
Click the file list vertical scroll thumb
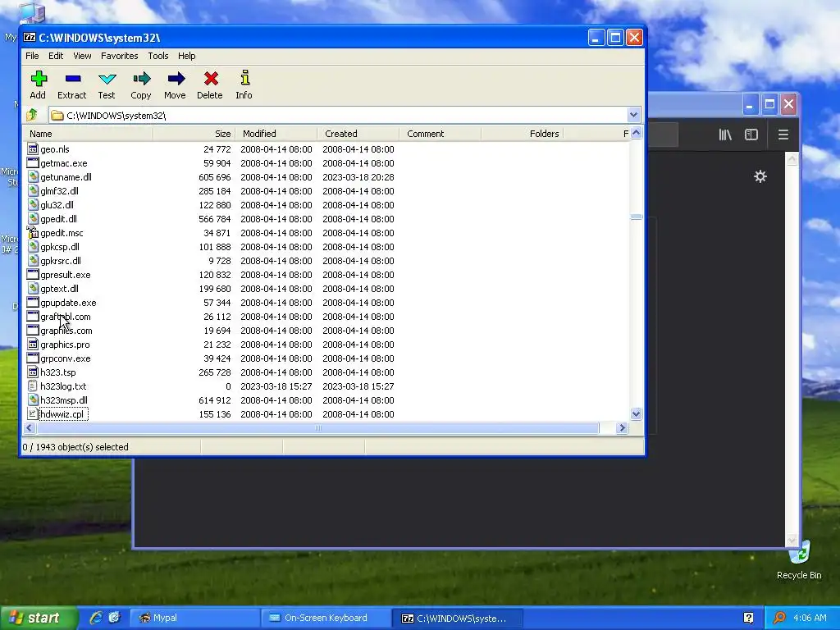(x=636, y=217)
